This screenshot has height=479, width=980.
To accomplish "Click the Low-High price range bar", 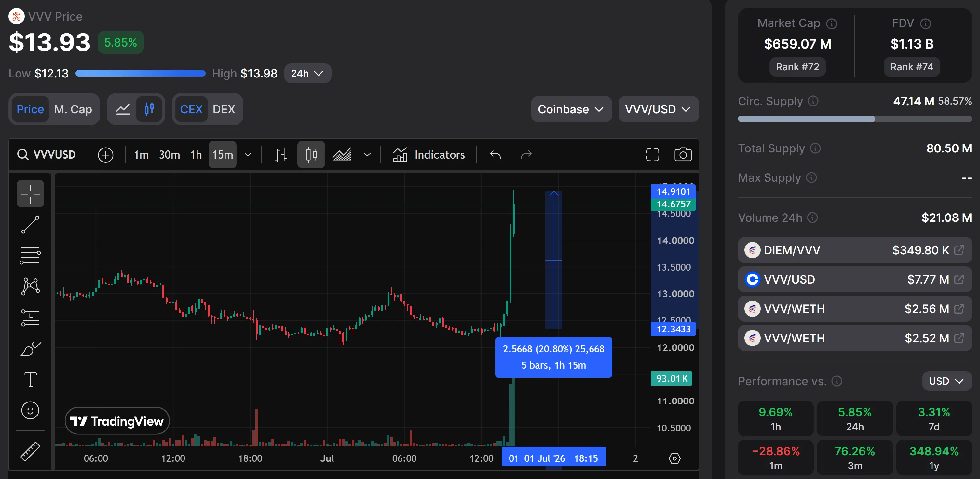I will point(140,73).
